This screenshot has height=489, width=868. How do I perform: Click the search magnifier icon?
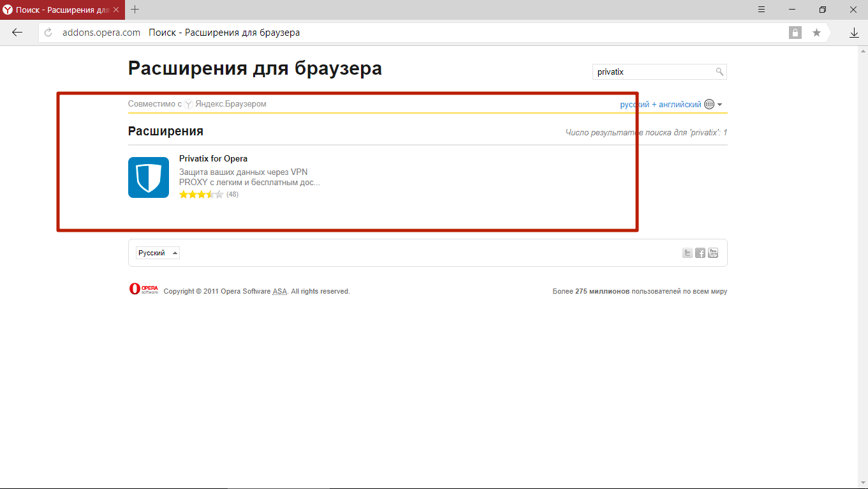click(719, 72)
